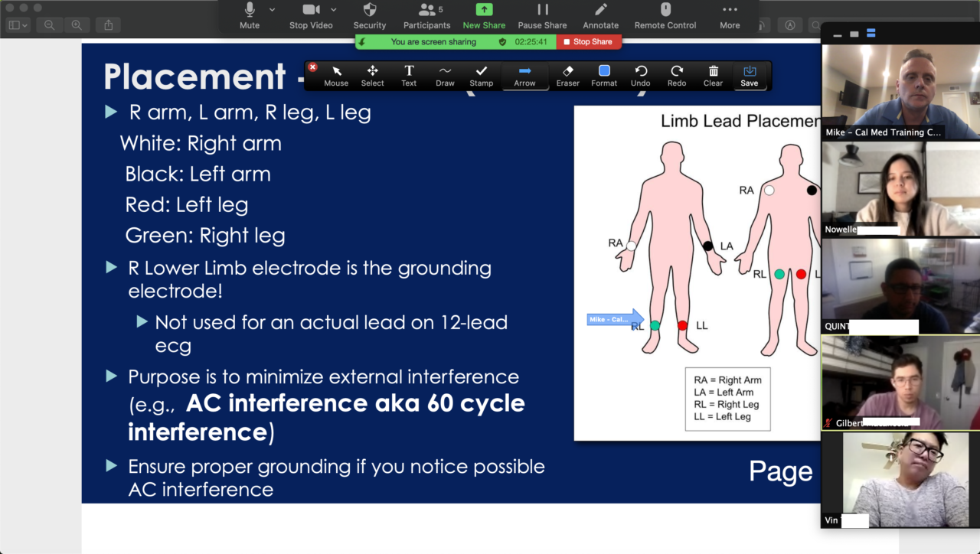Open the Remote Control menu
Screen dimensions: 980x554
665,15
